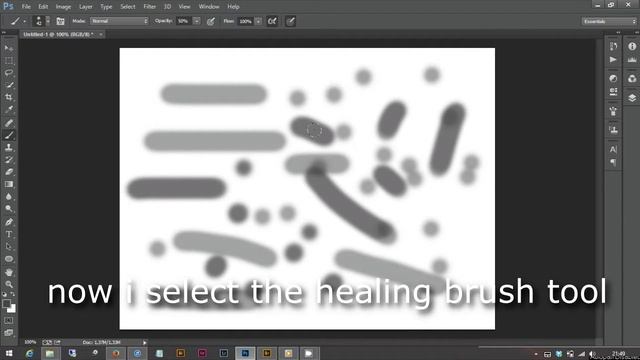The image size is (640, 360).
Task: Toggle Quick Mask mode
Action: coord(9,321)
